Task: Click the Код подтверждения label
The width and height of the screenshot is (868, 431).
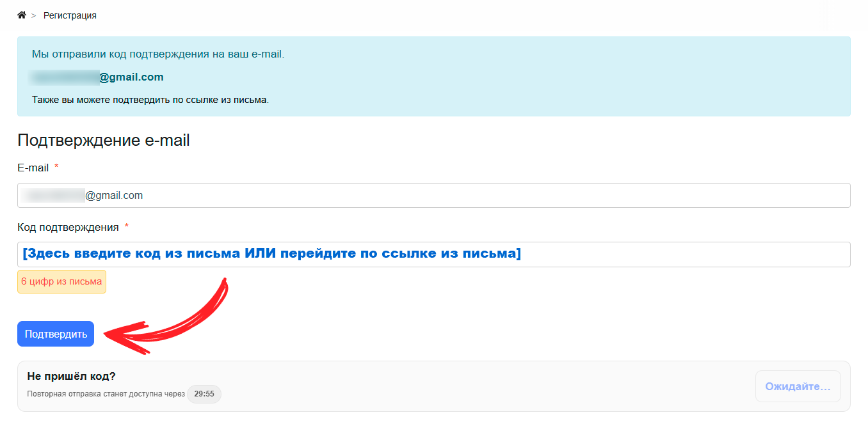Action: click(68, 227)
